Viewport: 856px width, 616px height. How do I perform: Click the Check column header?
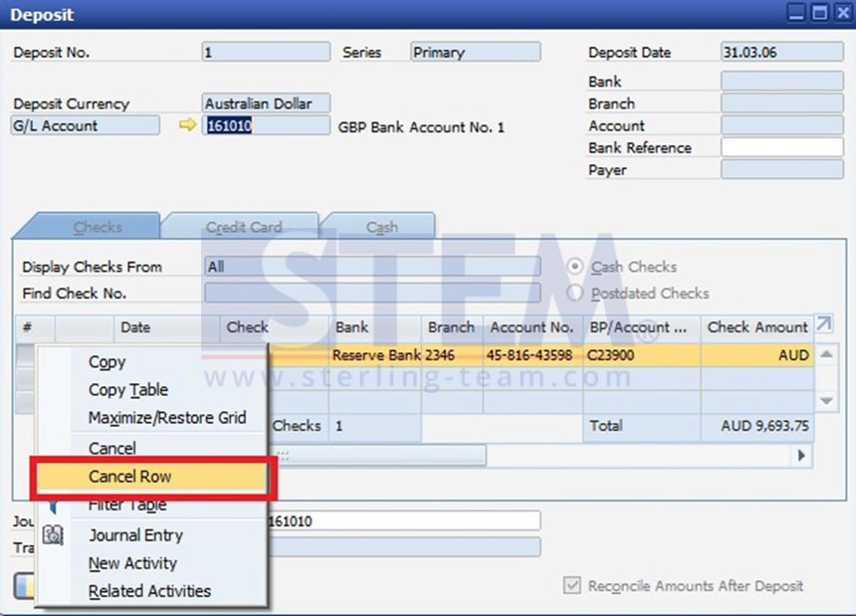[274, 327]
